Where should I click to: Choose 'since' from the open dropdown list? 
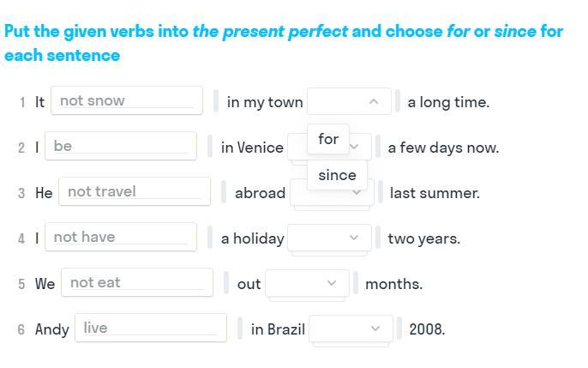337,175
